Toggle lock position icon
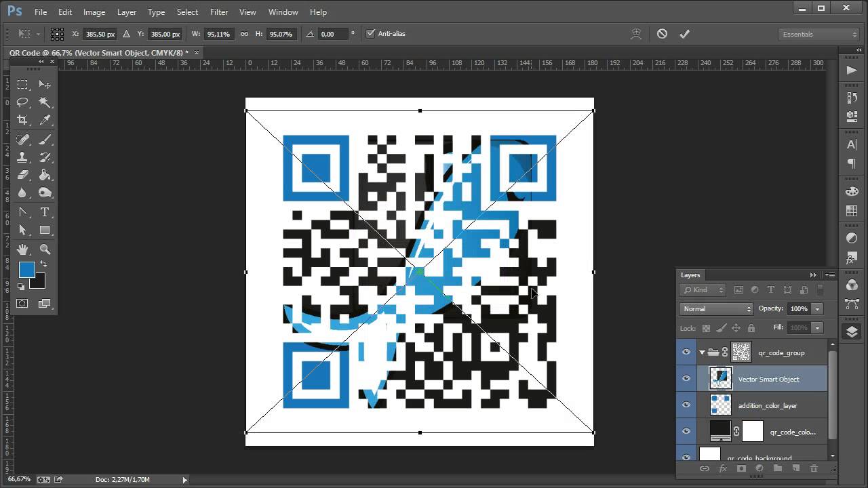The image size is (868, 488). (x=736, y=328)
